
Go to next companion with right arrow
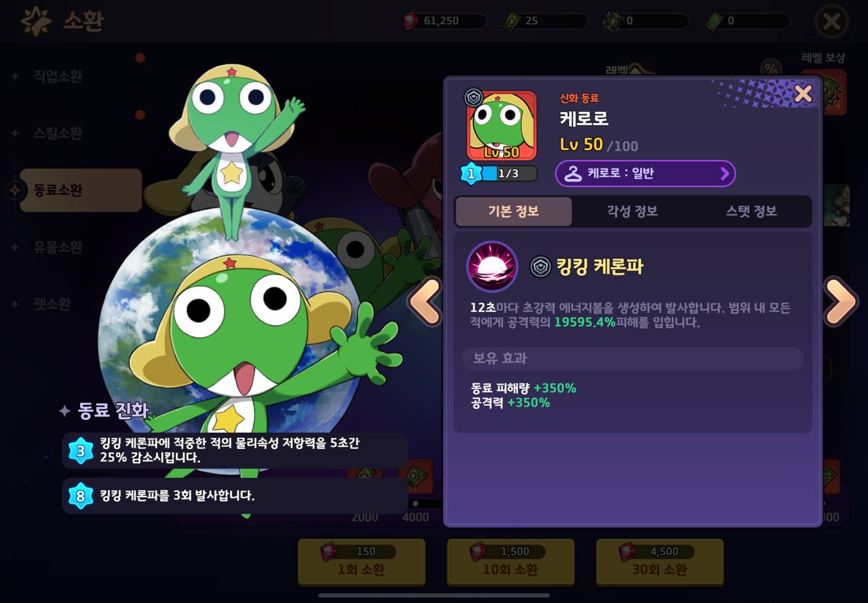pyautogui.click(x=841, y=302)
